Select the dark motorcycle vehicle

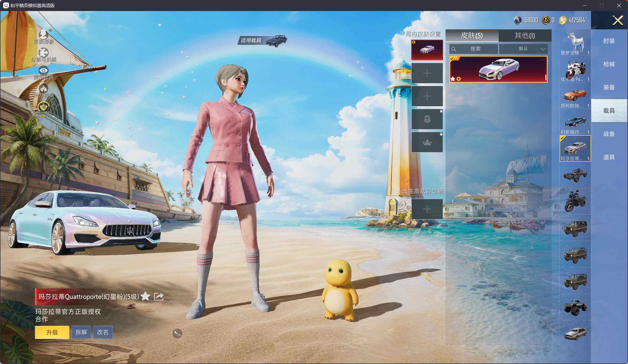point(575,201)
